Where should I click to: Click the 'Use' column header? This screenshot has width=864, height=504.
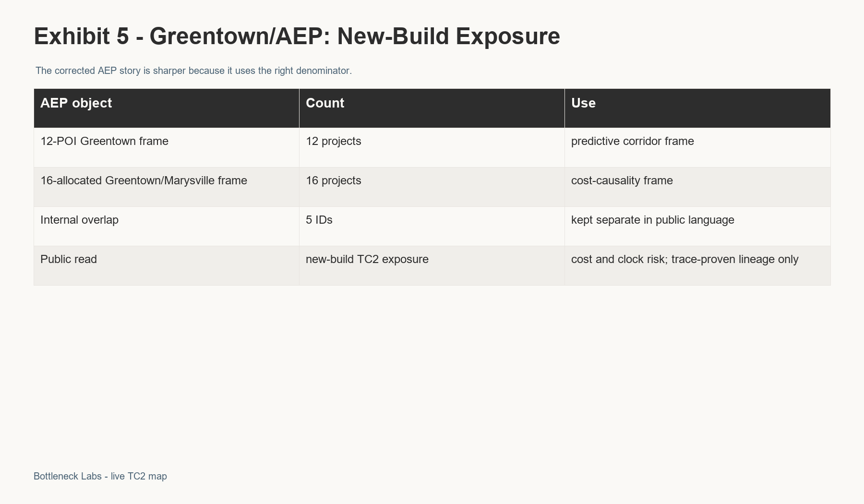click(x=697, y=108)
